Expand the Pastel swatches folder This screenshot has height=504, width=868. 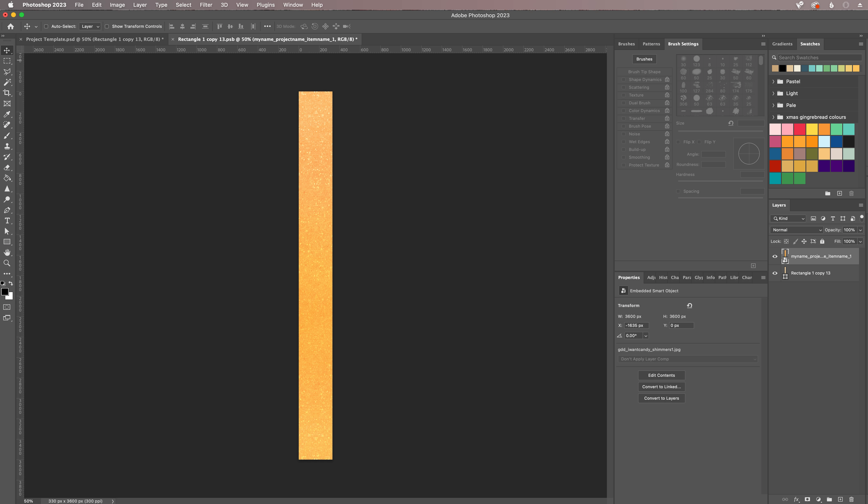[773, 81]
